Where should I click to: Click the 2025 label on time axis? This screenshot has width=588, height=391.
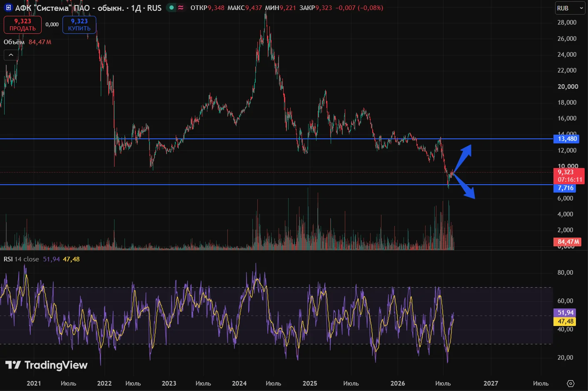click(310, 383)
